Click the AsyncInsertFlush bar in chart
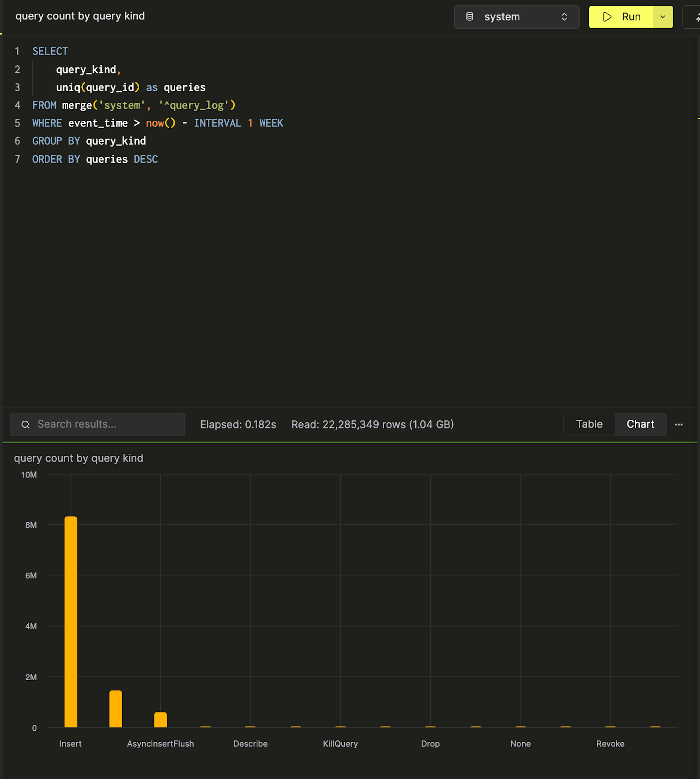This screenshot has width=700, height=779. click(x=161, y=720)
